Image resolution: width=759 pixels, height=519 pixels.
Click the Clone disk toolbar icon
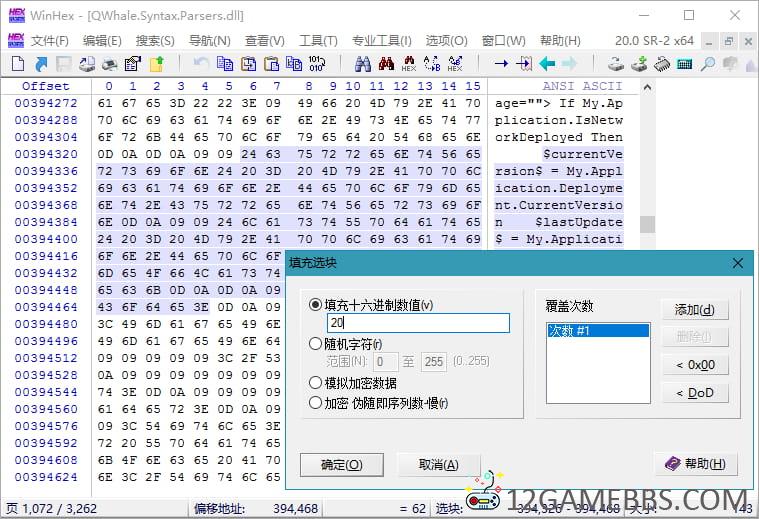(639, 63)
